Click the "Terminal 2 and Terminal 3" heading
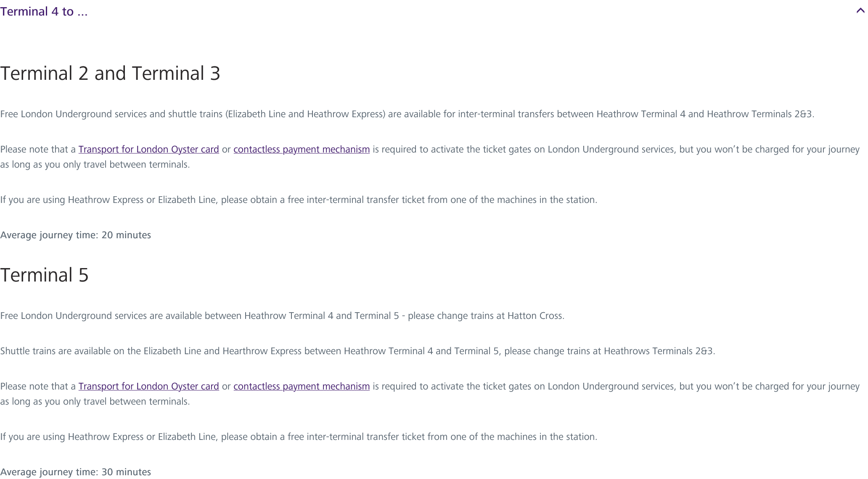Image resolution: width=868 pixels, height=479 pixels. pos(110,74)
